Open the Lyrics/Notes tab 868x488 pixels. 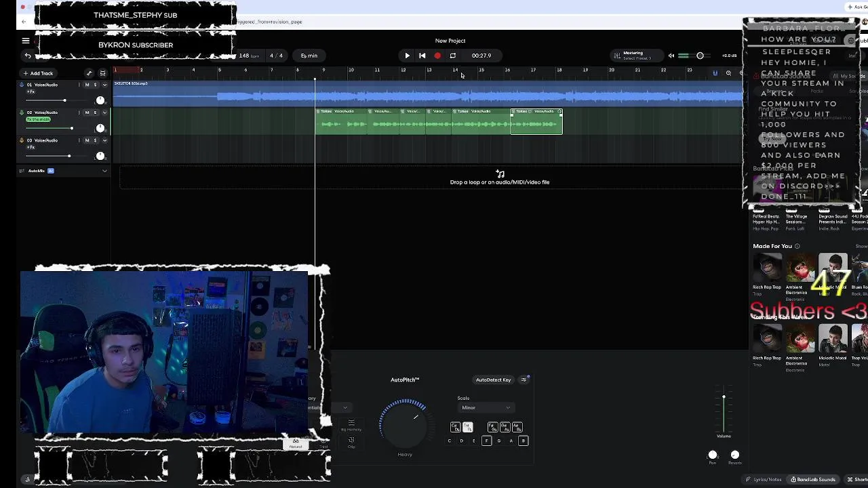pyautogui.click(x=764, y=479)
